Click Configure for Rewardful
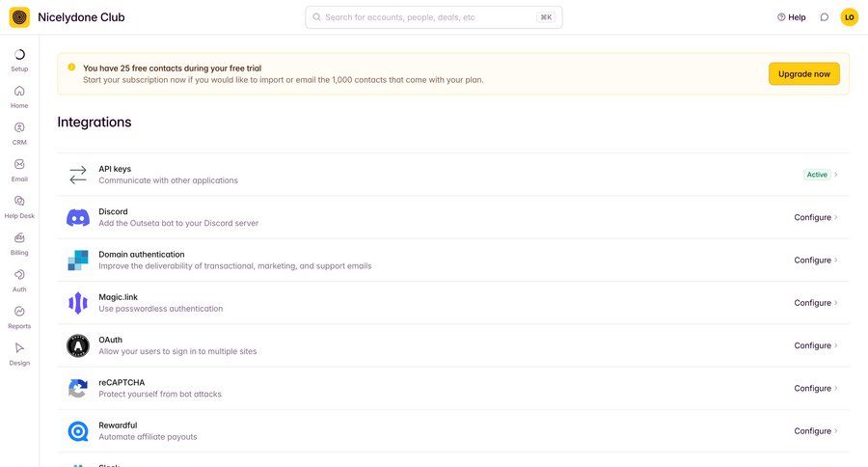 point(813,431)
